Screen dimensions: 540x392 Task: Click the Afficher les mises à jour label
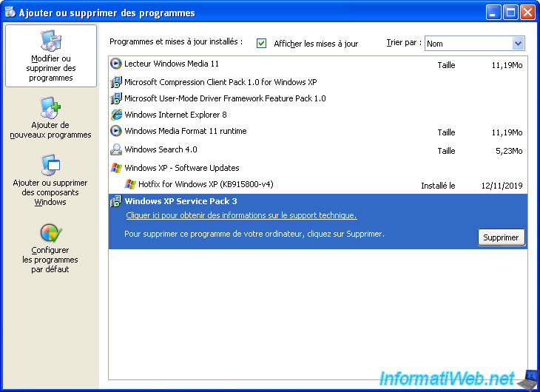(x=316, y=44)
